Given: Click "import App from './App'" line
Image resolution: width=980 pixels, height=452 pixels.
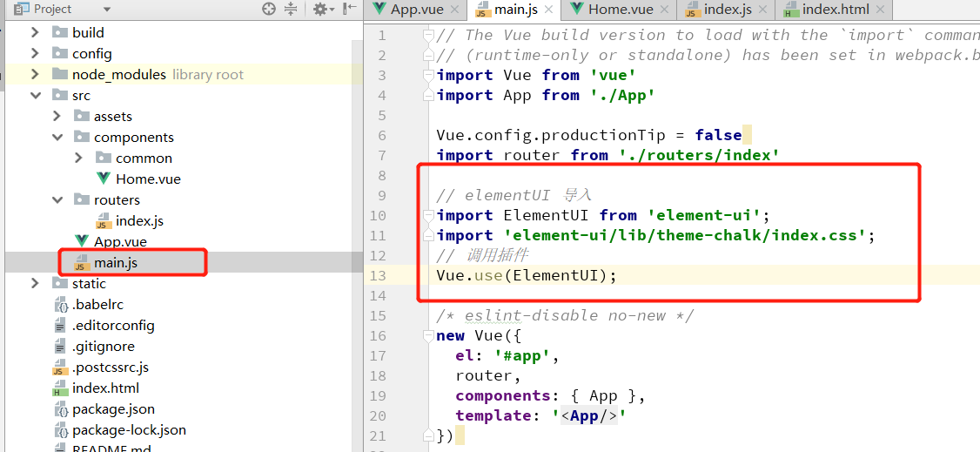Looking at the screenshot, I should tap(545, 96).
